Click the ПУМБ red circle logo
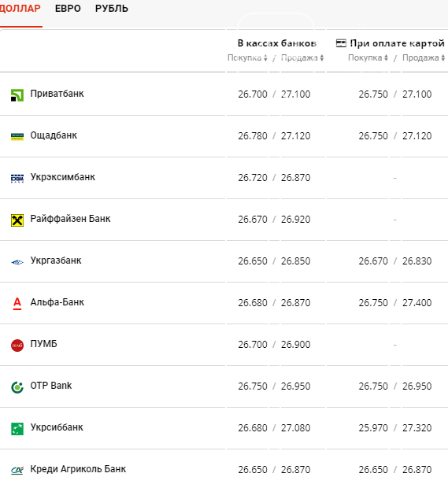448x488 pixels. [x=17, y=346]
